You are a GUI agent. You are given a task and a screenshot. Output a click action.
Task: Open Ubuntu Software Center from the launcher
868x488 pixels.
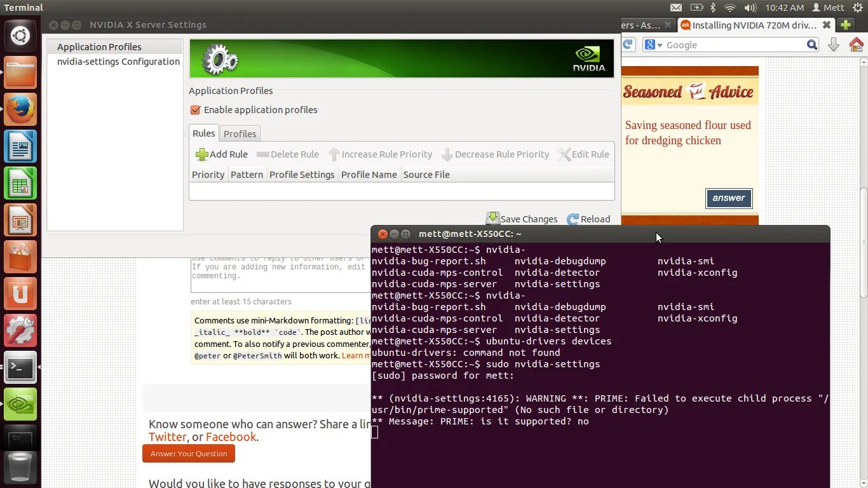click(20, 257)
